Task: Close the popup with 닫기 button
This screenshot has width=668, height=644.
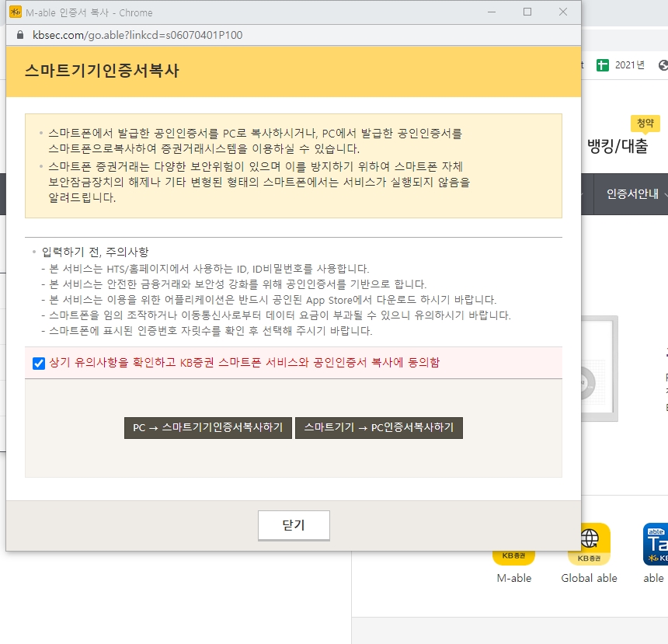Action: 294,525
